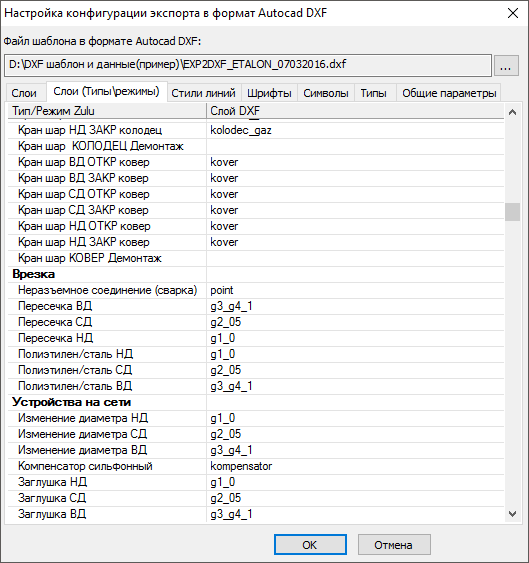Click the Устройства на сети group heading

pos(256,402)
